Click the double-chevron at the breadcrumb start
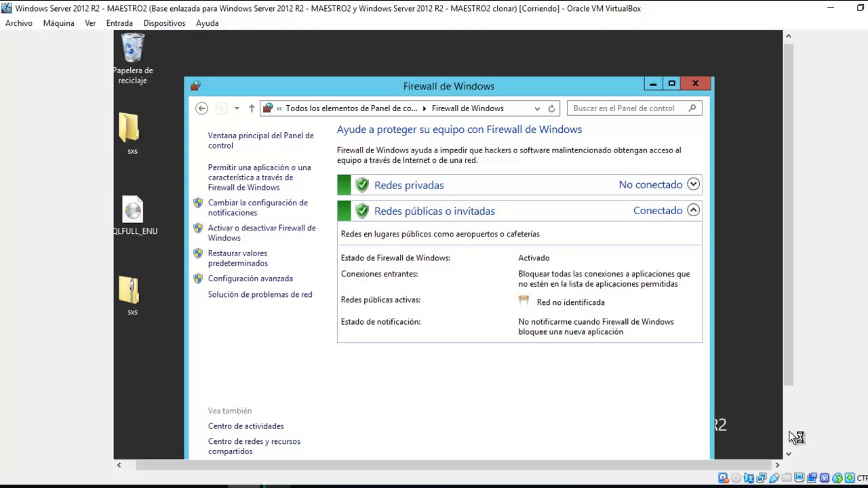 (x=279, y=108)
